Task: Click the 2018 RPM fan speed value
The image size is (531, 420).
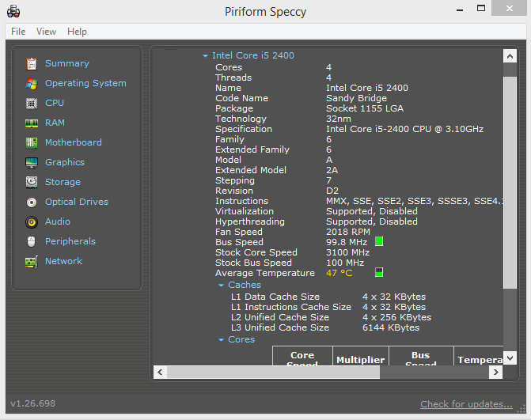Action: click(347, 232)
